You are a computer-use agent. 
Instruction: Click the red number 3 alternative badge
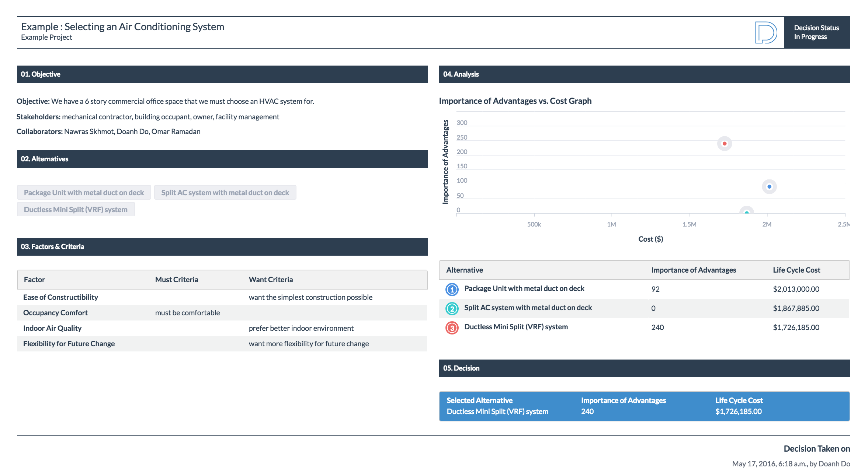[x=452, y=327]
